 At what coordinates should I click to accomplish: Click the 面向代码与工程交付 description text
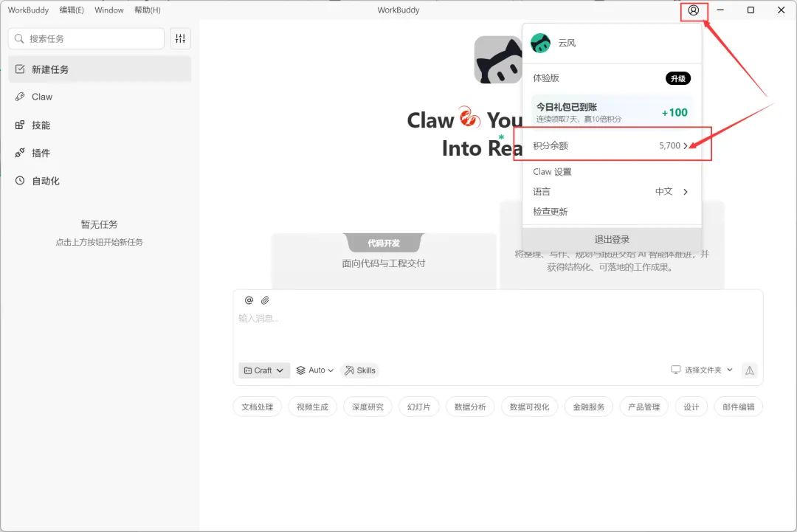pyautogui.click(x=384, y=263)
